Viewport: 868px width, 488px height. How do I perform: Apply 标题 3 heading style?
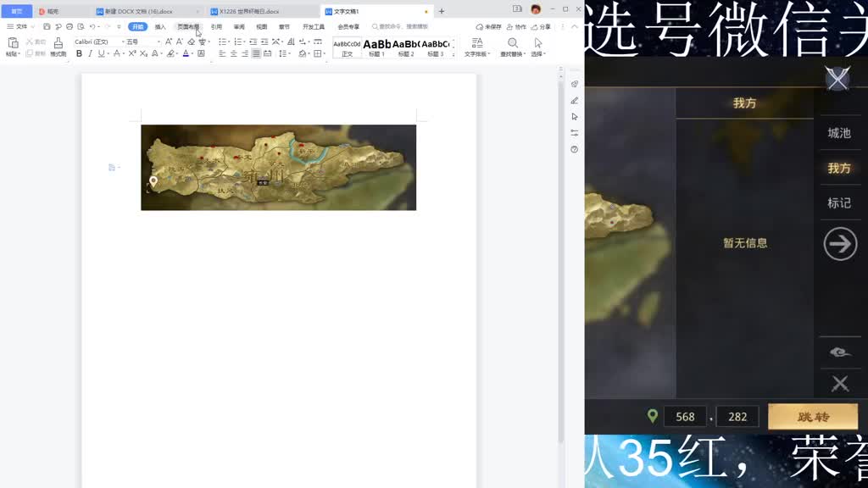tap(435, 47)
